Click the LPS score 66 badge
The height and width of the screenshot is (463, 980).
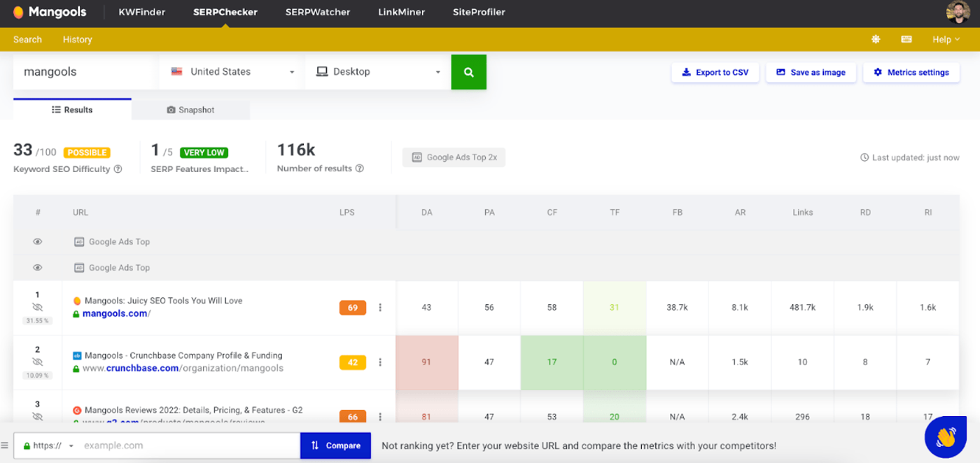(x=353, y=417)
